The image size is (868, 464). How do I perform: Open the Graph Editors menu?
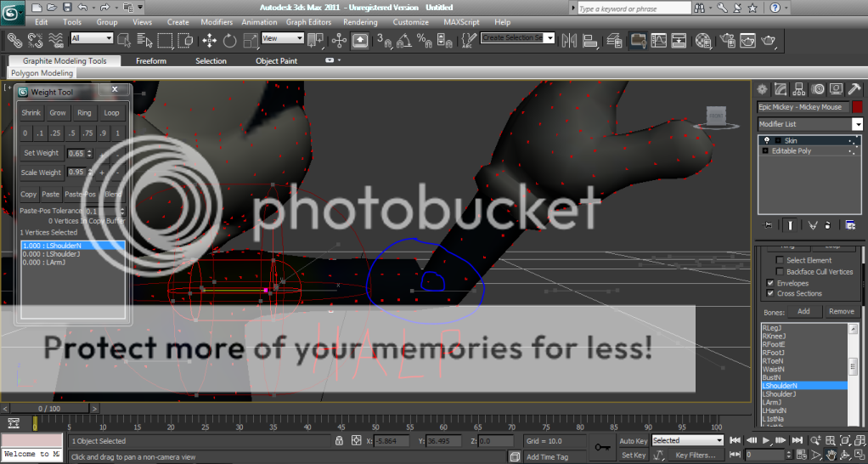pyautogui.click(x=308, y=22)
